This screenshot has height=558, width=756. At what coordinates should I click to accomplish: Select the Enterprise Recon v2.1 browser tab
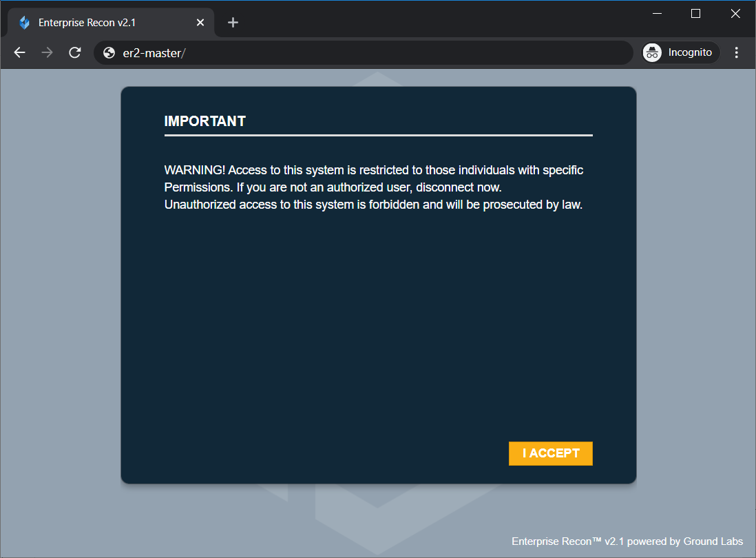tap(110, 21)
